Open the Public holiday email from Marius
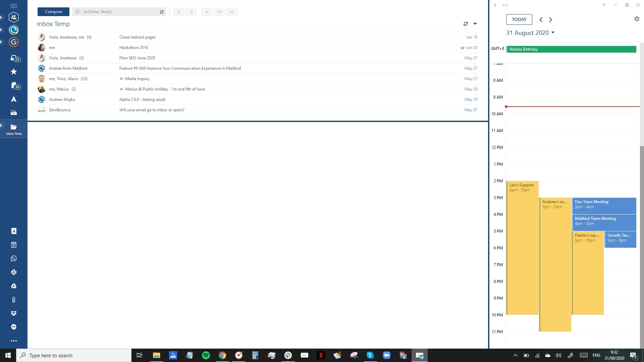The image size is (644, 362). click(x=257, y=89)
